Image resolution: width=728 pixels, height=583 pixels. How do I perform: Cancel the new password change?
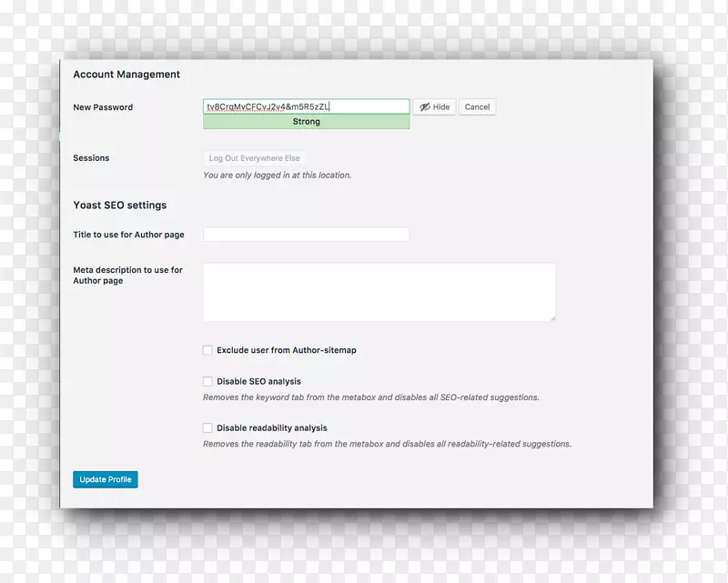point(477,107)
